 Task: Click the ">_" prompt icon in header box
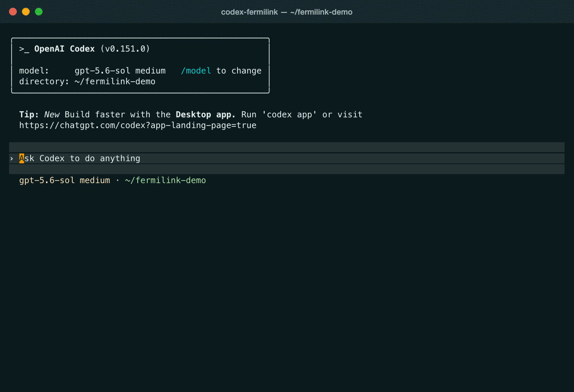coord(24,49)
